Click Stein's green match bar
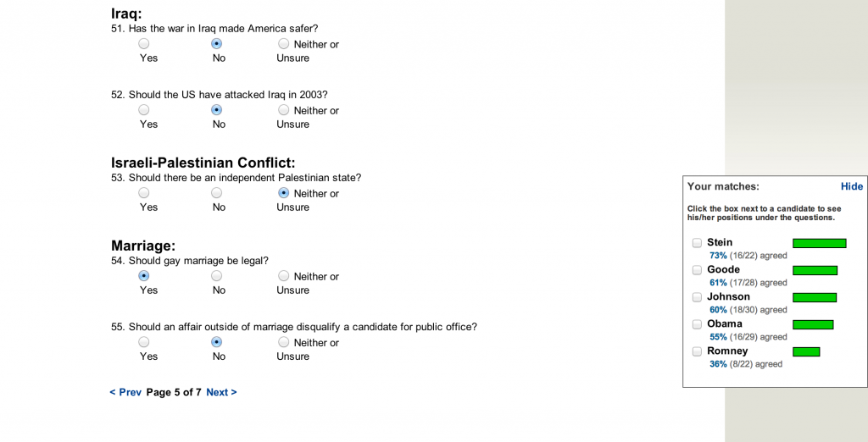This screenshot has height=442, width=868. 820,243
